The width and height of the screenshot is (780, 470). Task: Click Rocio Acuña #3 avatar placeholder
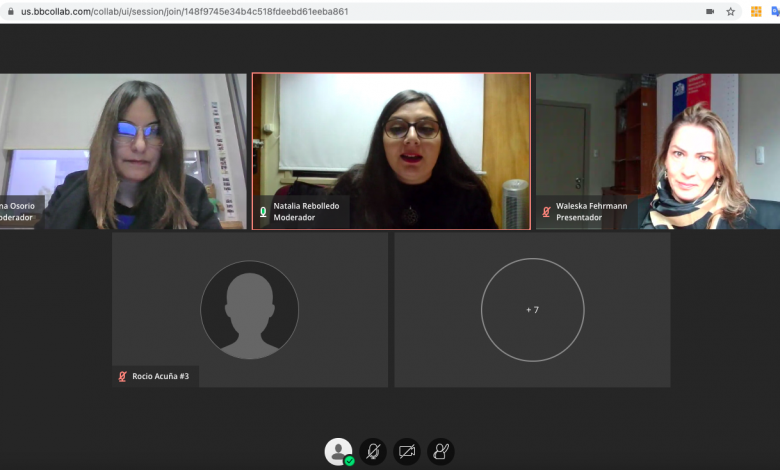click(249, 310)
